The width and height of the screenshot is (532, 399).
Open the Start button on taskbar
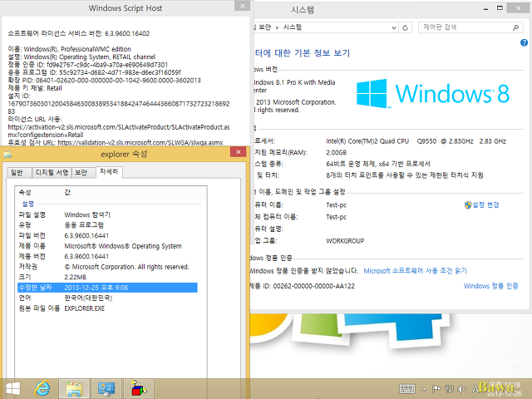[x=13, y=389]
